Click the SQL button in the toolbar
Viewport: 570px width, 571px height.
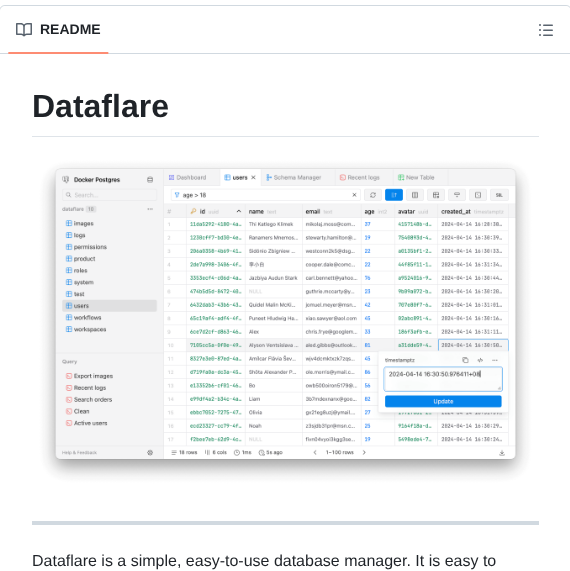499,195
